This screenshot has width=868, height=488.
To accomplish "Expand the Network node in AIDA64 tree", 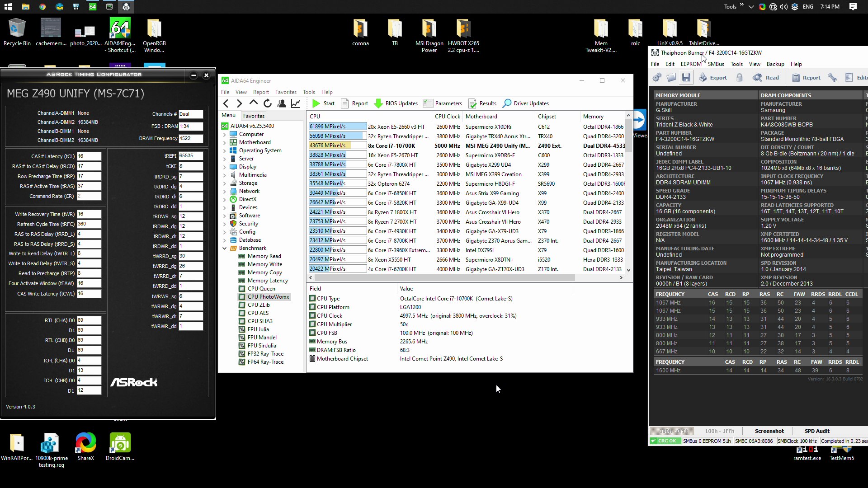I will 224,192.
